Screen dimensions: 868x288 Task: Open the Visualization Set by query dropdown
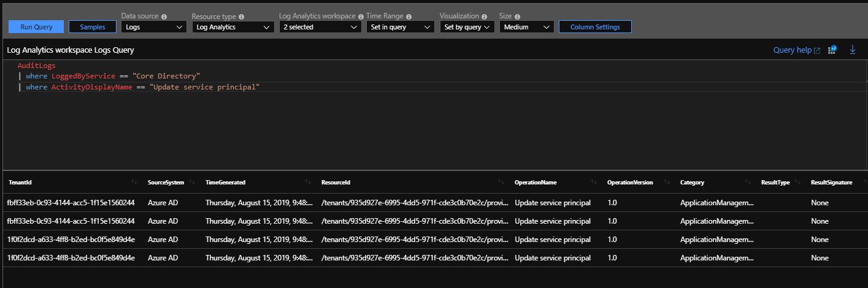click(x=467, y=27)
